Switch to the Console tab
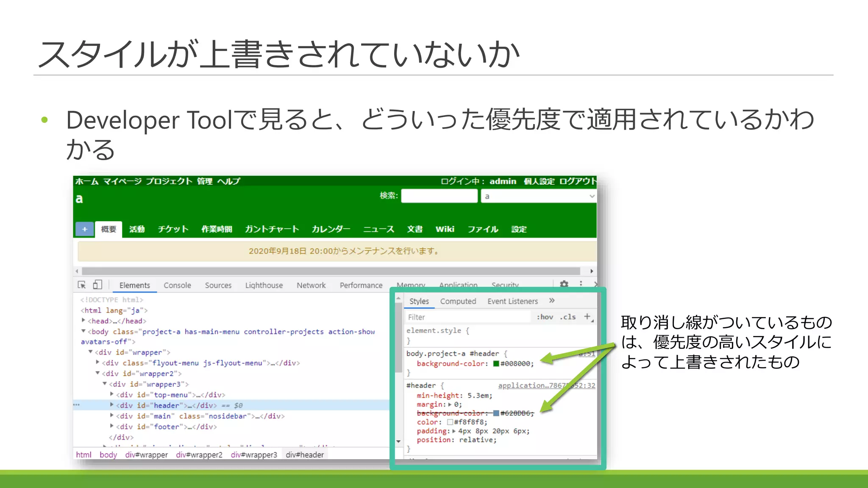The width and height of the screenshot is (868, 488). click(177, 286)
